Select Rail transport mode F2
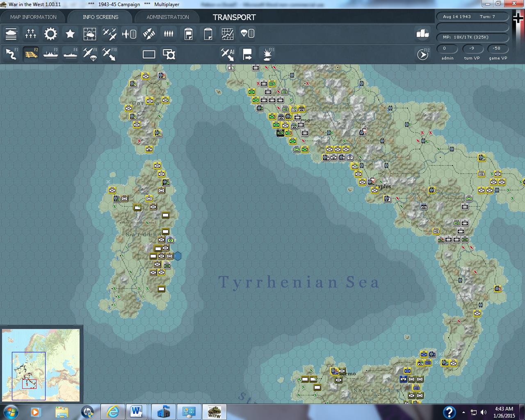The image size is (525, 420). [31, 54]
